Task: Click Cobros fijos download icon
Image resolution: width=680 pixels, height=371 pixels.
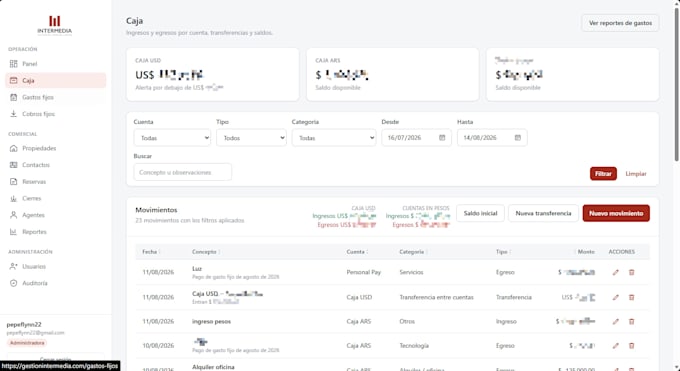Action: [13, 114]
